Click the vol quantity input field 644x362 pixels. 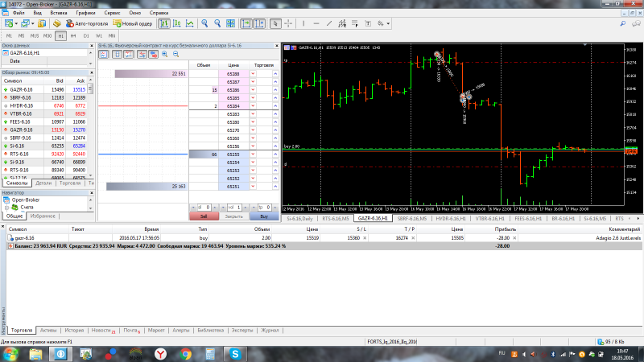coord(234,208)
